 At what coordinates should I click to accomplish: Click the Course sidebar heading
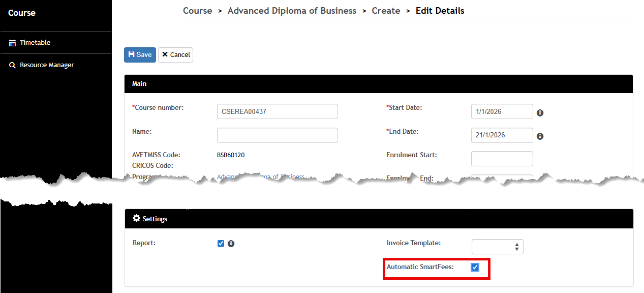[x=22, y=13]
